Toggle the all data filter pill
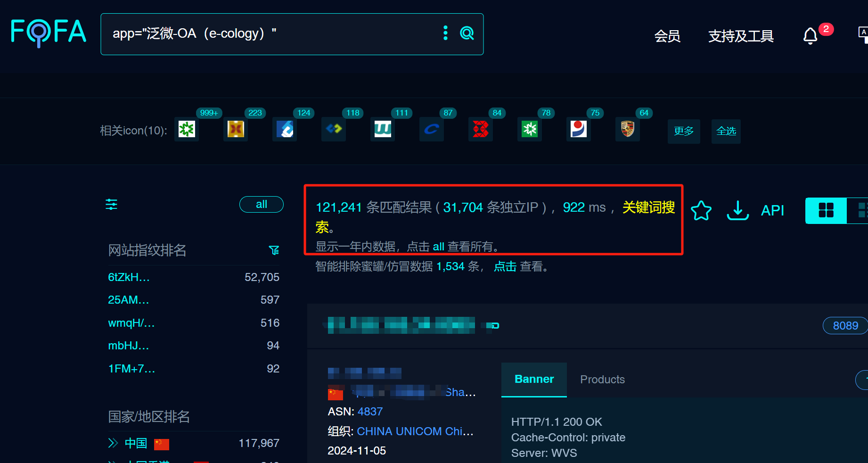The width and height of the screenshot is (868, 463). coord(262,204)
